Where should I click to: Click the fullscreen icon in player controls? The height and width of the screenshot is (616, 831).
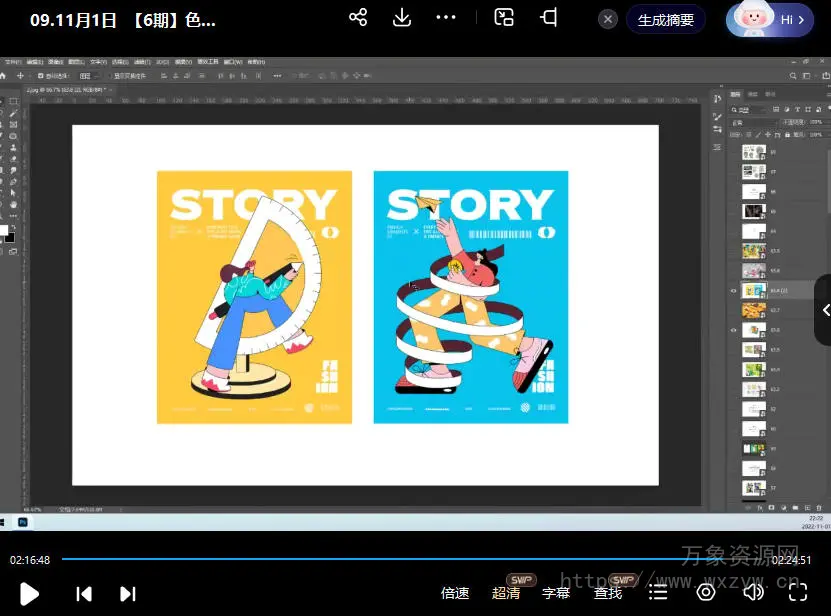click(x=797, y=592)
